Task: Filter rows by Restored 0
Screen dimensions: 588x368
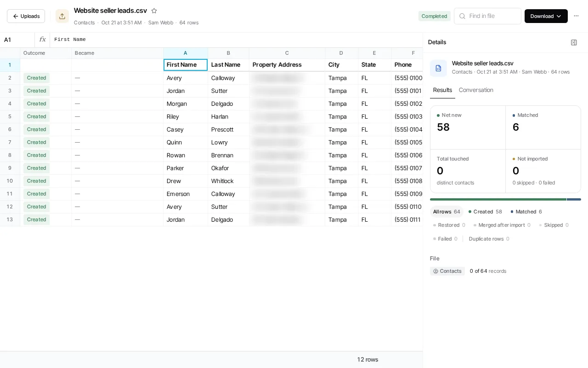Action: (449, 225)
